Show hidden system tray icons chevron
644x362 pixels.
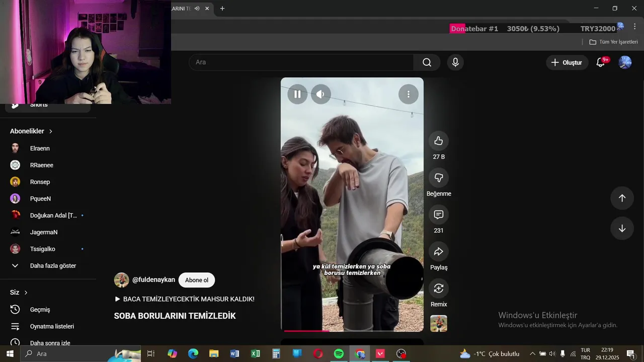pyautogui.click(x=532, y=354)
